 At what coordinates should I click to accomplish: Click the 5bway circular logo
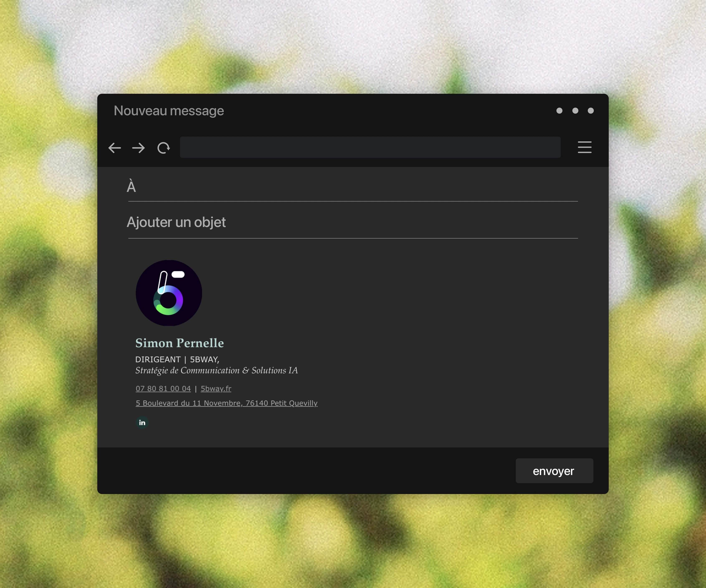click(x=169, y=293)
